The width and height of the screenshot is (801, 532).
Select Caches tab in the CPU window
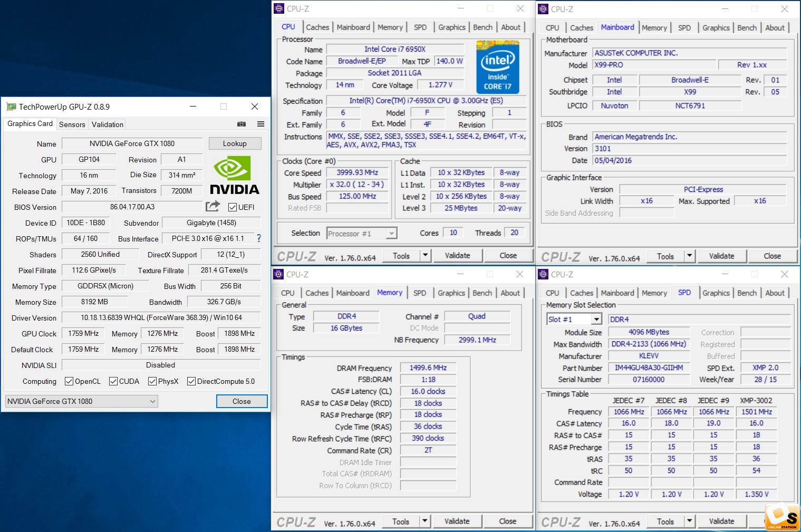(317, 27)
